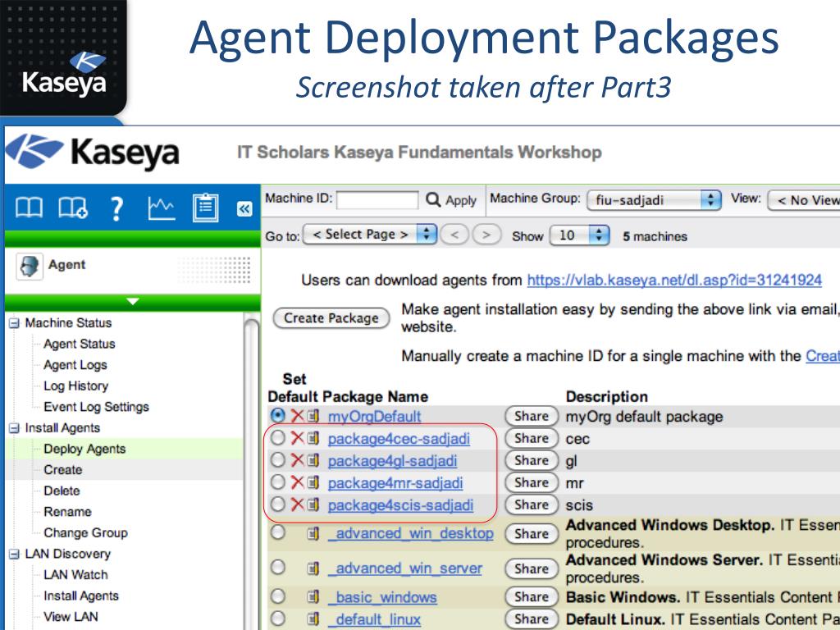Click package icon beside _basic_windows
The height and width of the screenshot is (630, 840).
click(x=313, y=596)
